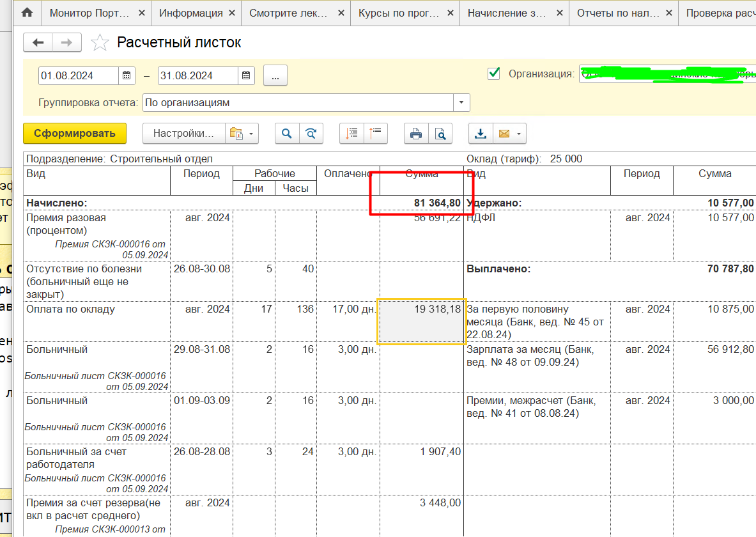
Task: Save report with download icon
Action: click(x=481, y=134)
